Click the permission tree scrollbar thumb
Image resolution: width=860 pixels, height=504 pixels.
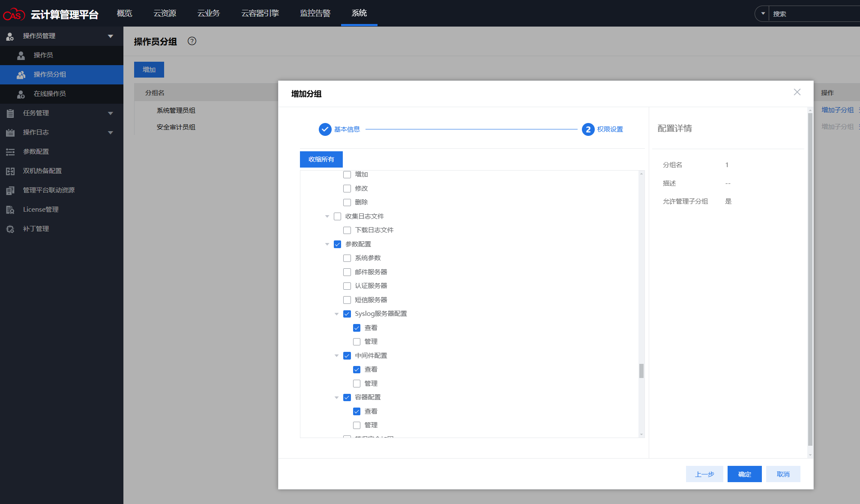(641, 371)
